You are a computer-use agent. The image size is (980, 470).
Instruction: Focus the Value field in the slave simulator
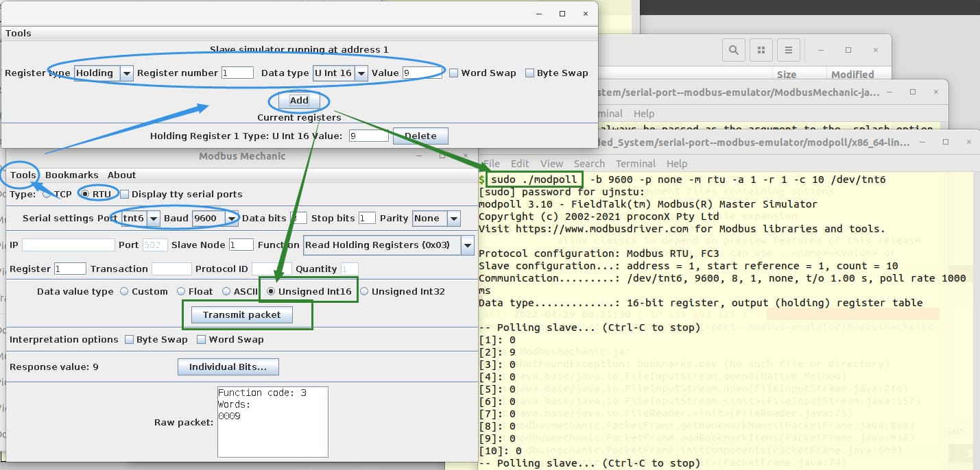coord(422,73)
